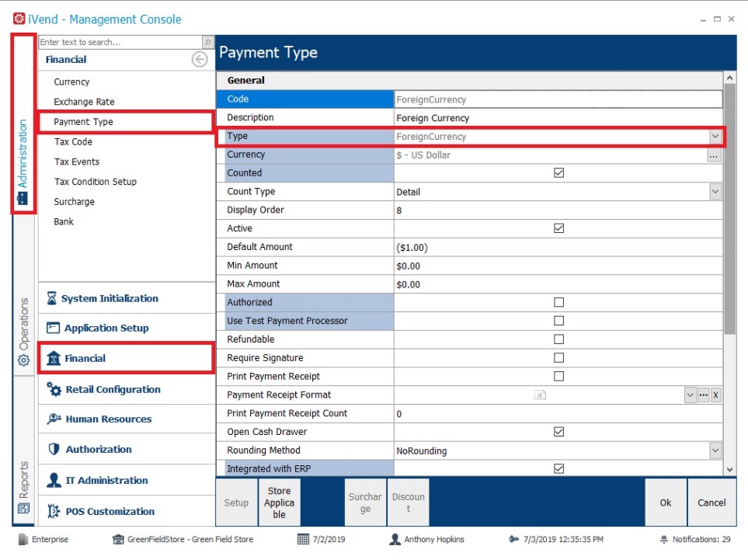The width and height of the screenshot is (748, 560).
Task: Open Currency lookup ellipsis button
Action: [714, 155]
